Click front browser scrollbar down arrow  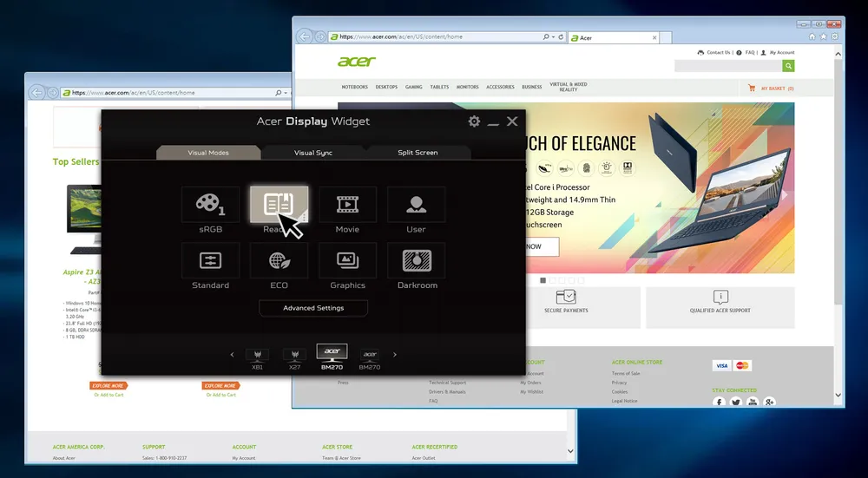click(838, 395)
